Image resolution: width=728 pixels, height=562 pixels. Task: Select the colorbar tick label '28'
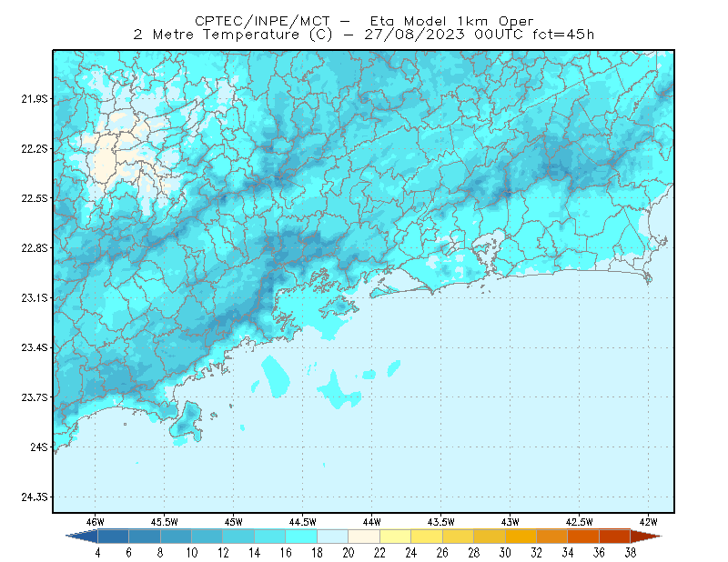[x=474, y=553]
